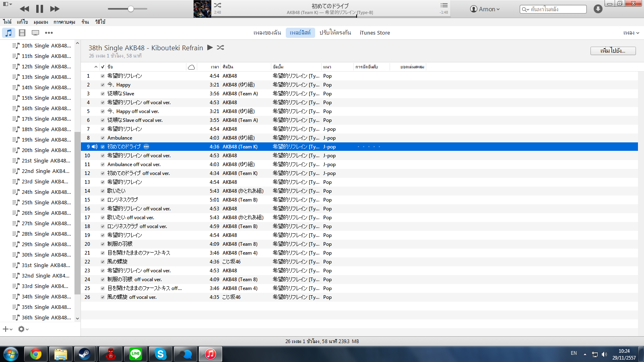Uncheck the playing track 9 checkbox
Viewport: 644px width, 362px height.
(x=103, y=147)
